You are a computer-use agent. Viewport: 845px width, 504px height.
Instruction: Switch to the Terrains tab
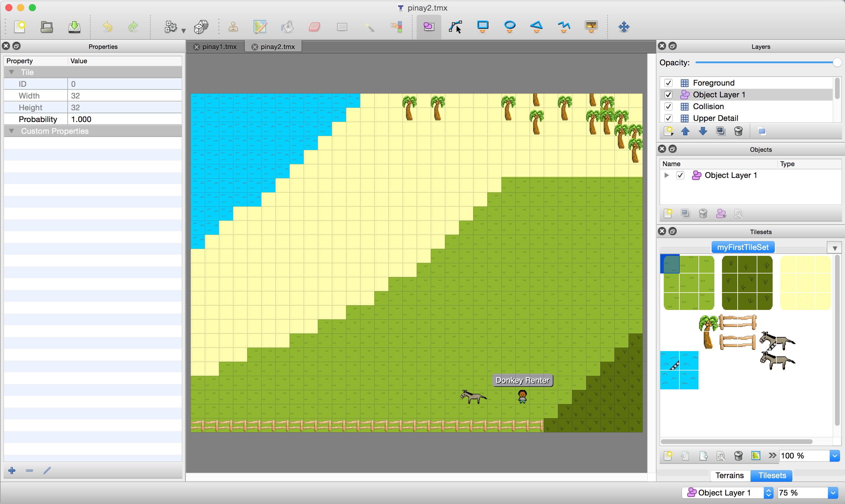[x=729, y=475]
